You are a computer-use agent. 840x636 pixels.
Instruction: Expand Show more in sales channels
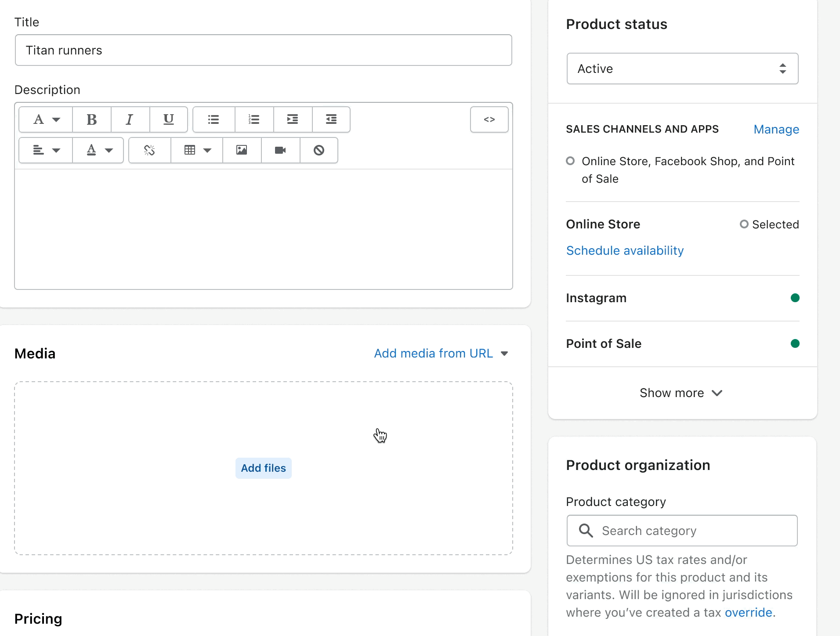click(681, 393)
